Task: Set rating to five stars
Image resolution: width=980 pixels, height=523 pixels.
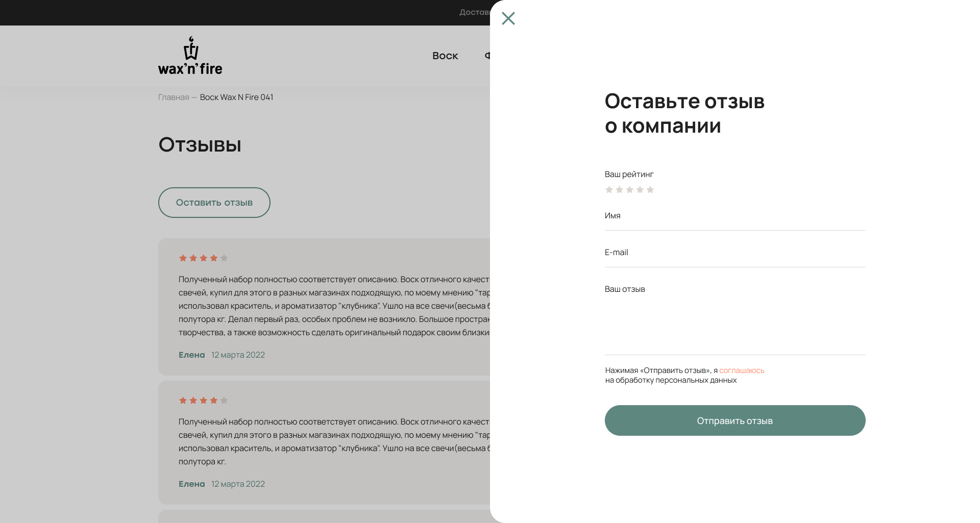Action: (x=650, y=190)
